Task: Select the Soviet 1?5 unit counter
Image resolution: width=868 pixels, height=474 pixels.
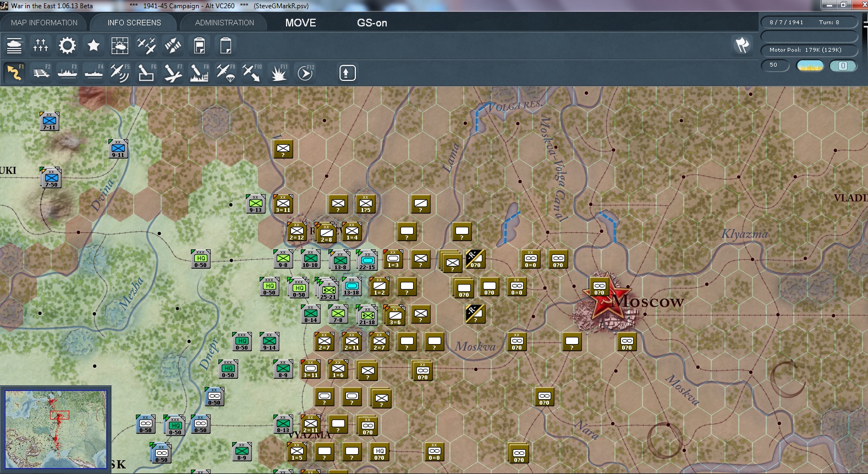Action: 366,204
